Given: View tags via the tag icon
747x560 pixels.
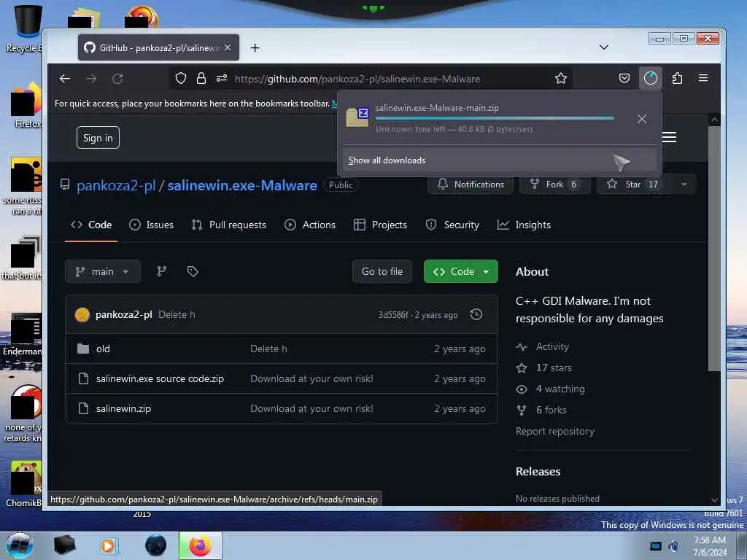Looking at the screenshot, I should [193, 271].
